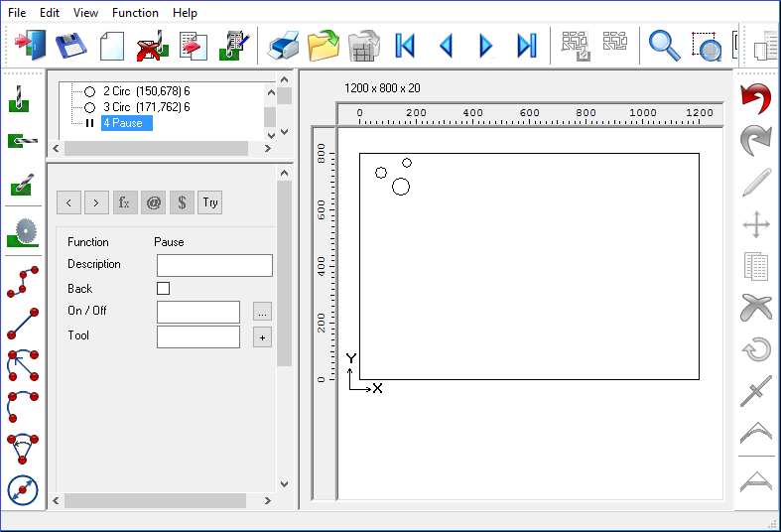Print using the printer icon
This screenshot has width=781, height=532.
click(x=284, y=46)
